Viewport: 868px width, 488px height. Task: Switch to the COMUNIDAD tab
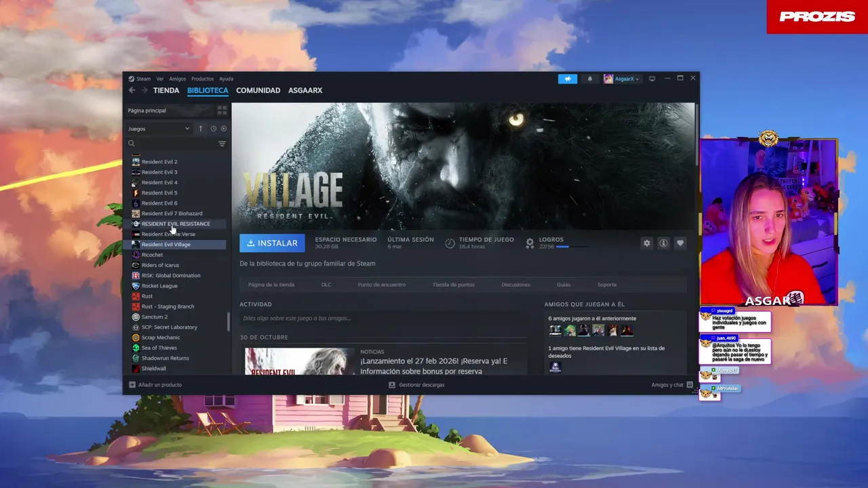258,90
